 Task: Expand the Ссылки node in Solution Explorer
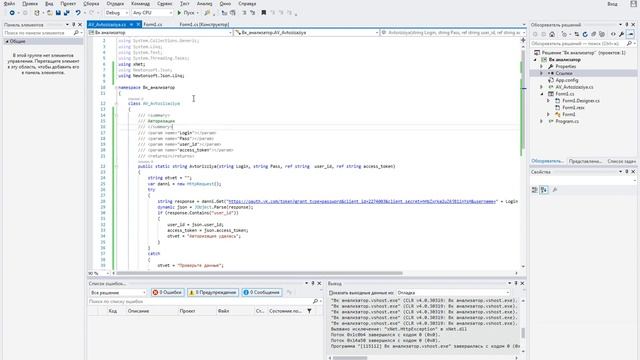pos(542,73)
